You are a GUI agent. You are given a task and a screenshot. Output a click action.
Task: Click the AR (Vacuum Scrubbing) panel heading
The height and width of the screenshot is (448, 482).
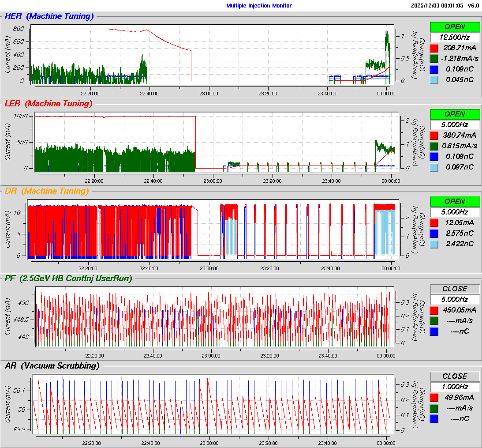(x=52, y=365)
